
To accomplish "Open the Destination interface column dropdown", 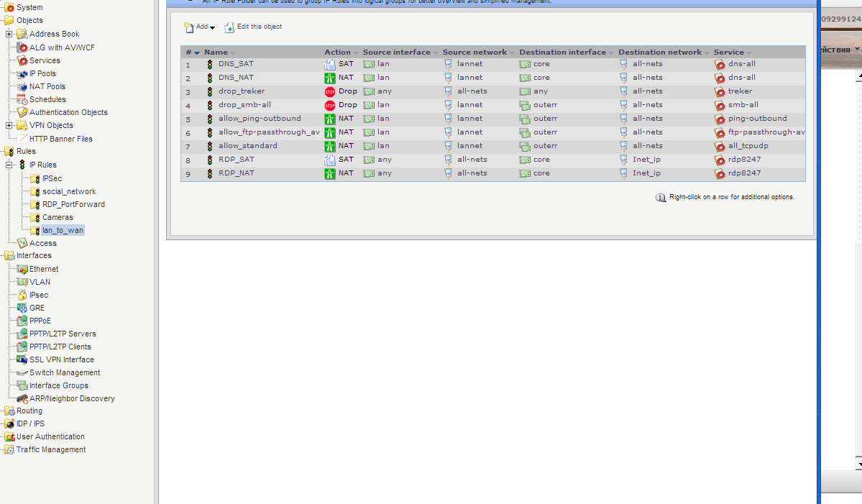I will point(611,52).
